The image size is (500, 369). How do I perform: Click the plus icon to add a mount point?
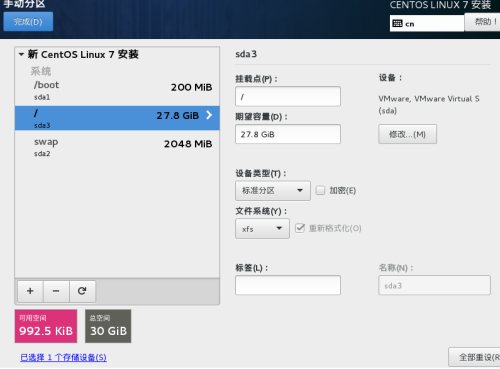30,291
